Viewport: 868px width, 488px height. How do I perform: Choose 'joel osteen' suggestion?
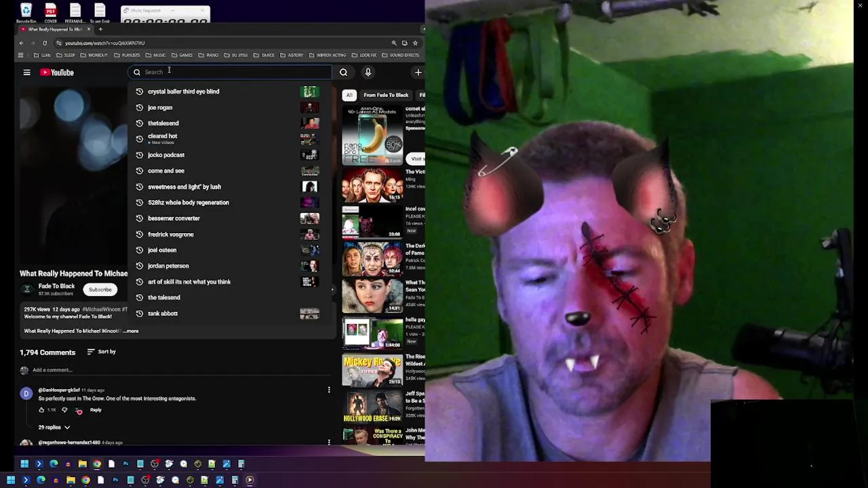tap(228, 250)
